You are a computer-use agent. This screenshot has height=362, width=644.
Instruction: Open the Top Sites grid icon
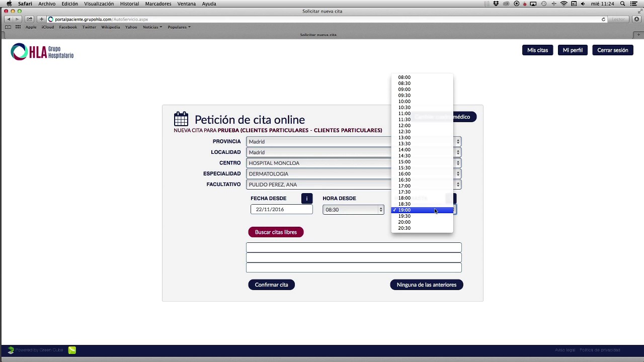click(x=18, y=27)
